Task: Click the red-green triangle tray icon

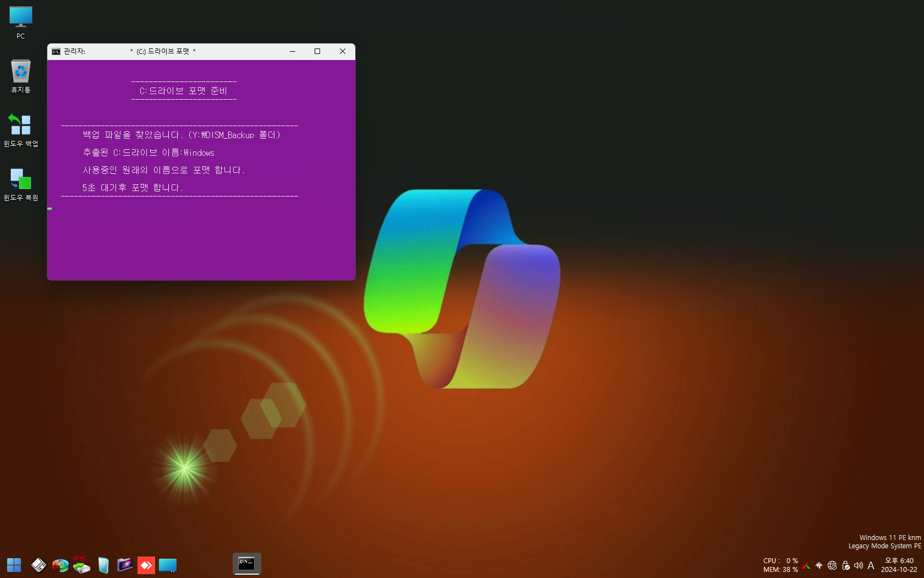Action: click(806, 565)
